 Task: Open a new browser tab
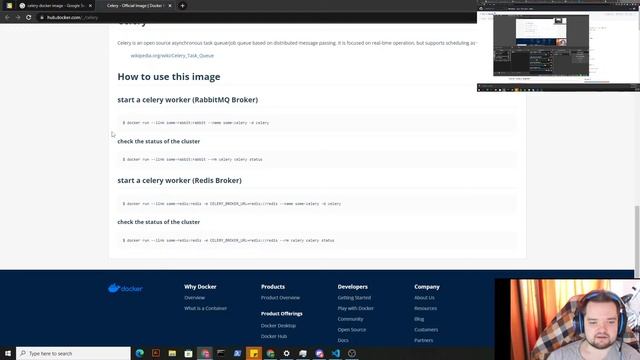pos(182,6)
